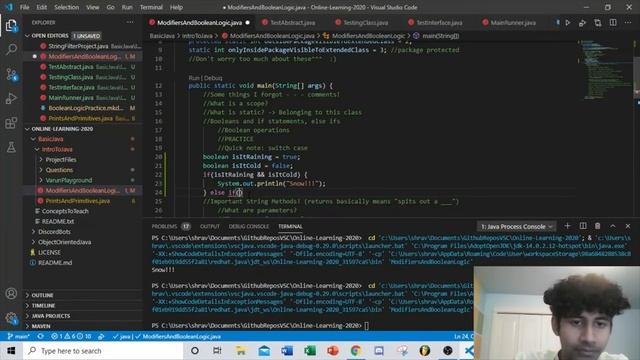Click the main branch status item
Viewport: 640px width, 360px height.
coord(19,336)
